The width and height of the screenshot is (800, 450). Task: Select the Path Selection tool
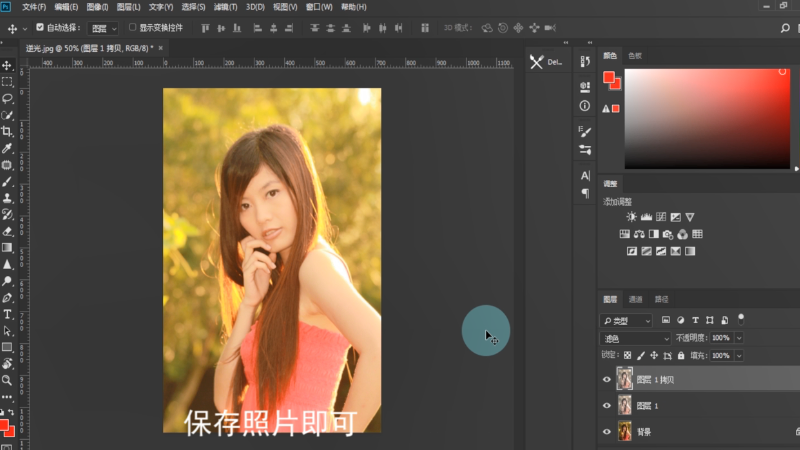(x=7, y=331)
